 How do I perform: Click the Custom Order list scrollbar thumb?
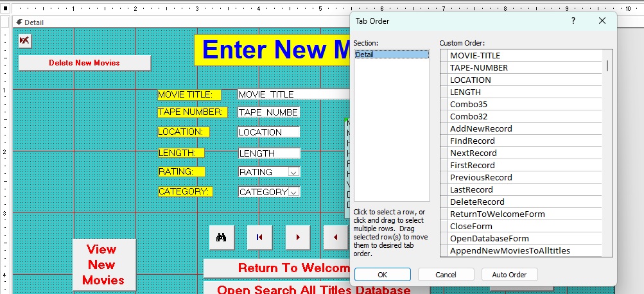(607, 65)
